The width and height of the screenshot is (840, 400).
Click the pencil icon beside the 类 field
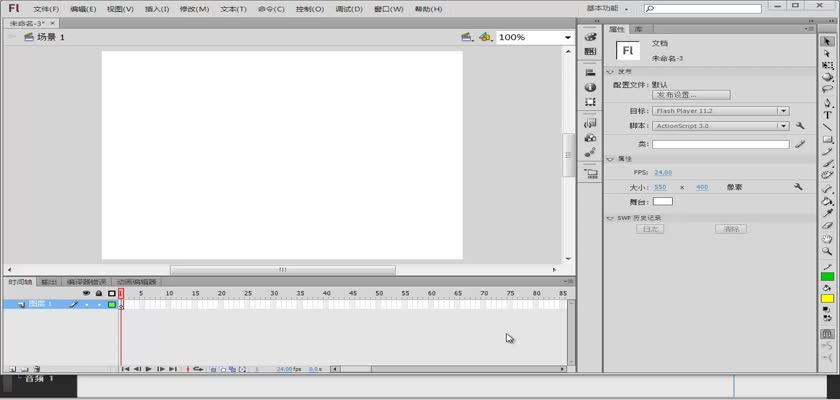pyautogui.click(x=800, y=144)
